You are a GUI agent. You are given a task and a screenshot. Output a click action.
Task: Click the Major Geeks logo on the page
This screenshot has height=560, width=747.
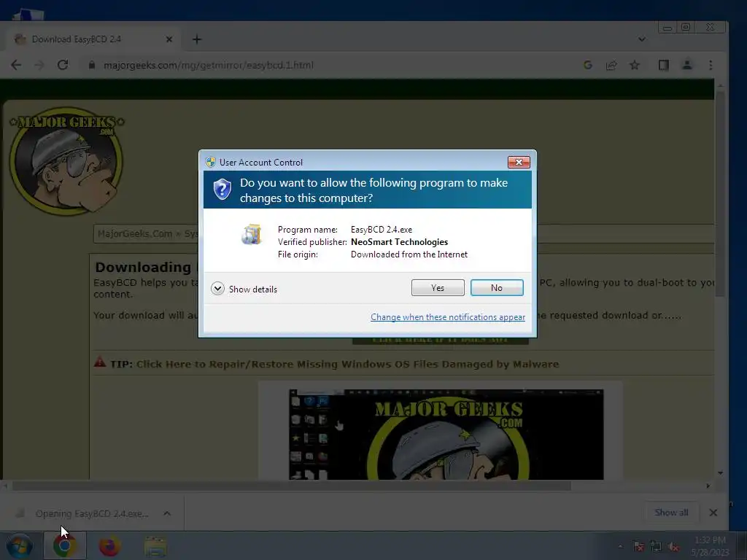(66, 161)
